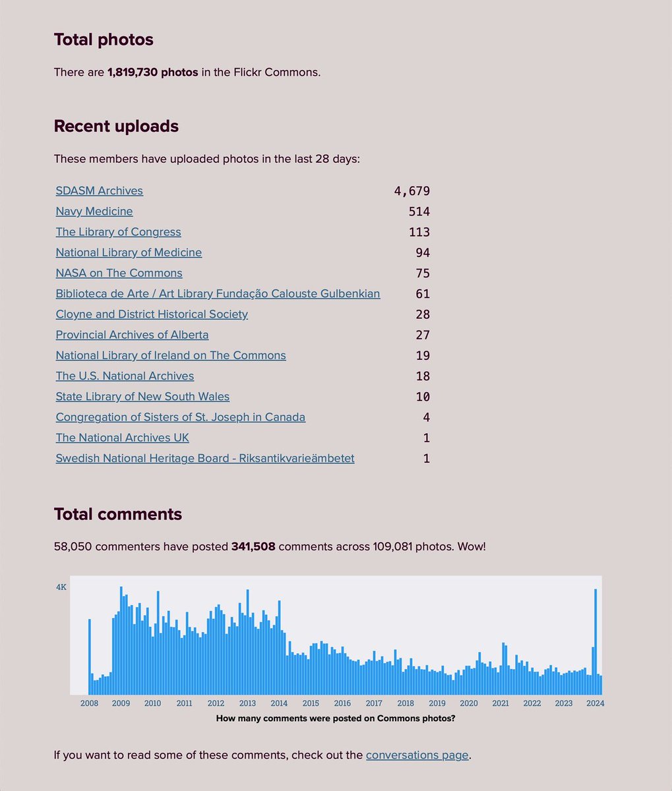Select the 2022 axis label
The height and width of the screenshot is (791, 672).
coord(532,703)
